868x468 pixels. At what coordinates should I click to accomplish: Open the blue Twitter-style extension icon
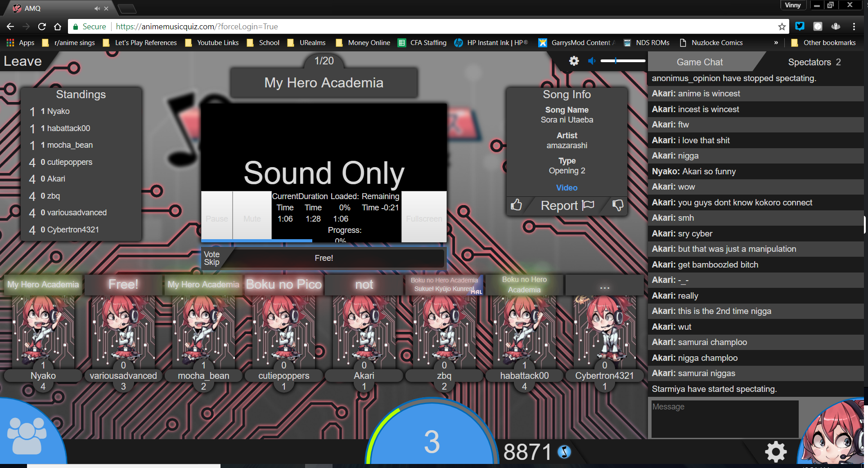[x=800, y=26]
